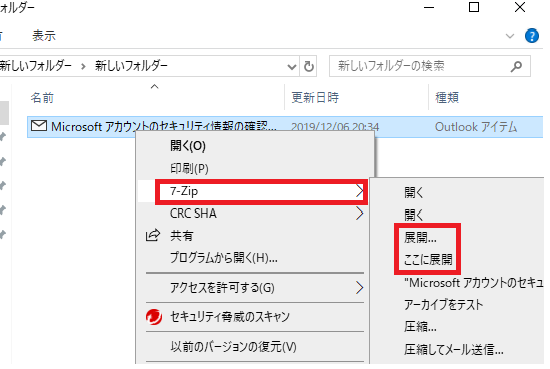The height and width of the screenshot is (369, 550).
Task: Sort files by the 名前 column header
Action: tap(42, 98)
